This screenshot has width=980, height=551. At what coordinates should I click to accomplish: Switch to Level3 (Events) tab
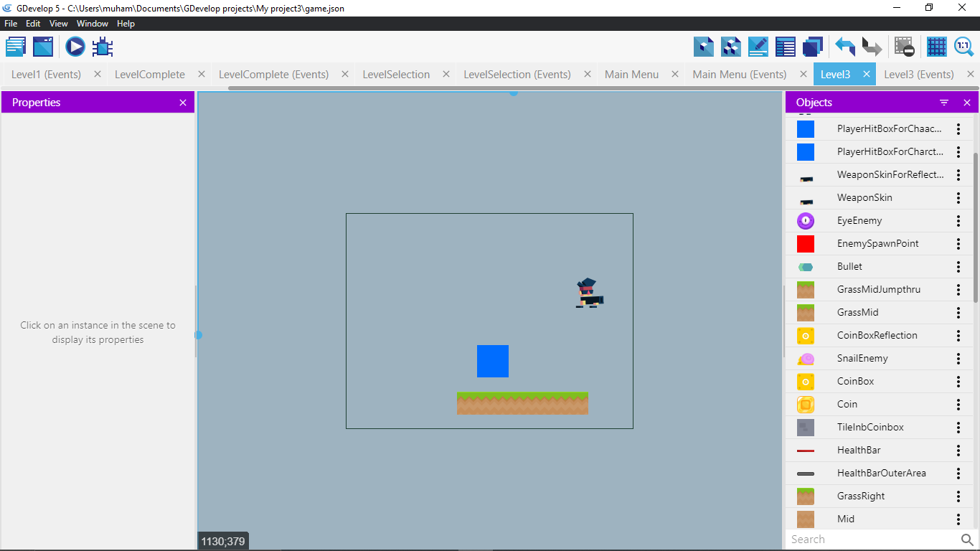[919, 75]
